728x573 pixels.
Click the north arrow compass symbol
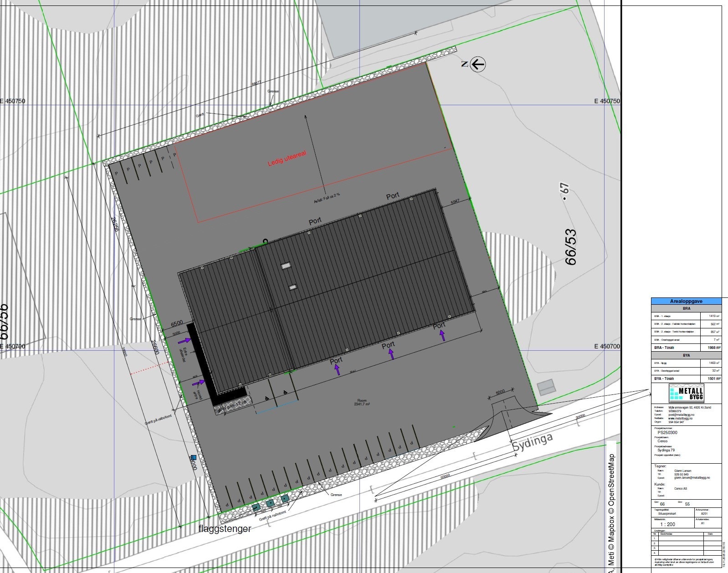click(x=477, y=64)
